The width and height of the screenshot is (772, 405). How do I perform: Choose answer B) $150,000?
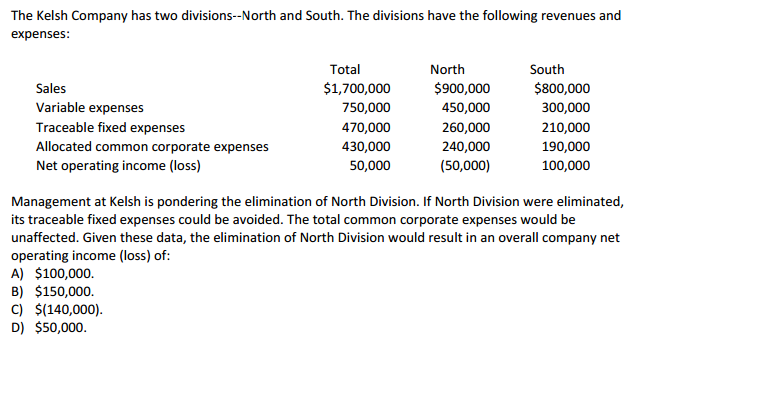53,292
